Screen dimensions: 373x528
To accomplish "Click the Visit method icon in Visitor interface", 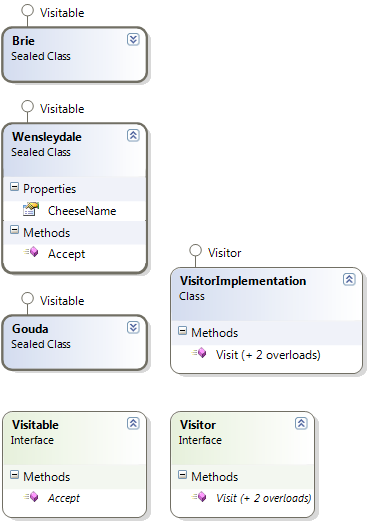I will coord(199,496).
